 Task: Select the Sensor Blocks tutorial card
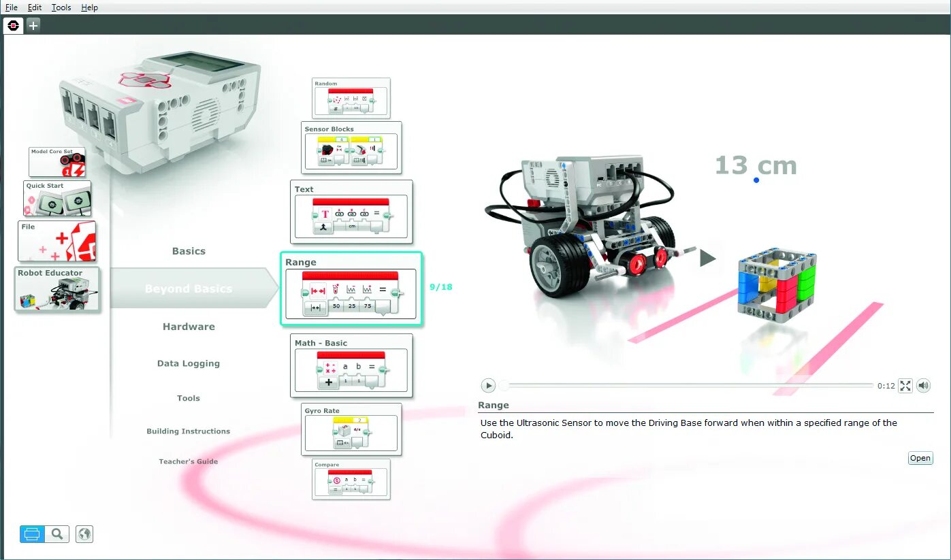tap(352, 148)
